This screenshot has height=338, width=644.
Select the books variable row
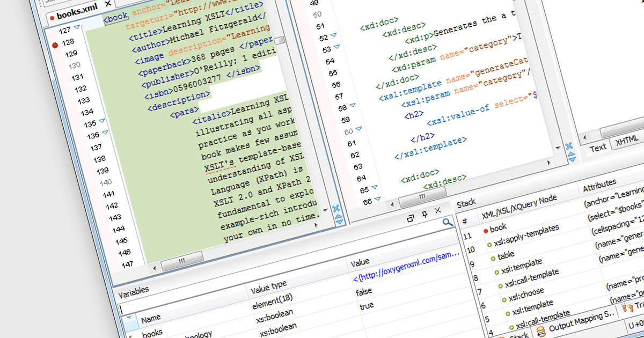click(x=153, y=333)
